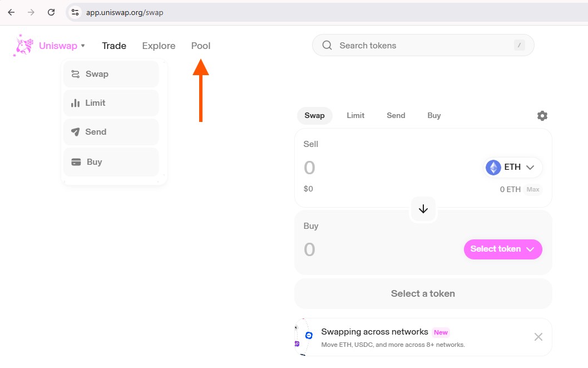Go back with browser back arrow

(11, 12)
